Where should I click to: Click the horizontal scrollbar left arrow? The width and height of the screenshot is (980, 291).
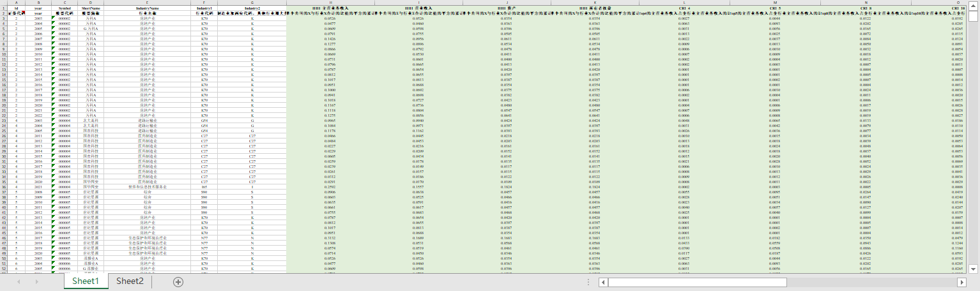coord(603,281)
